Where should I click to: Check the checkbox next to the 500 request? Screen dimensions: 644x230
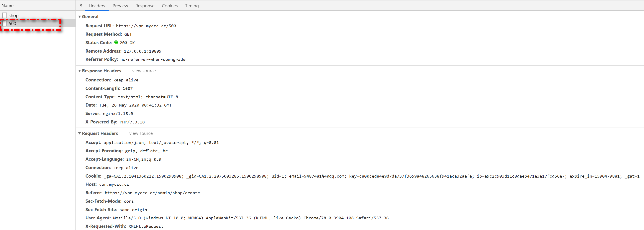(x=5, y=23)
